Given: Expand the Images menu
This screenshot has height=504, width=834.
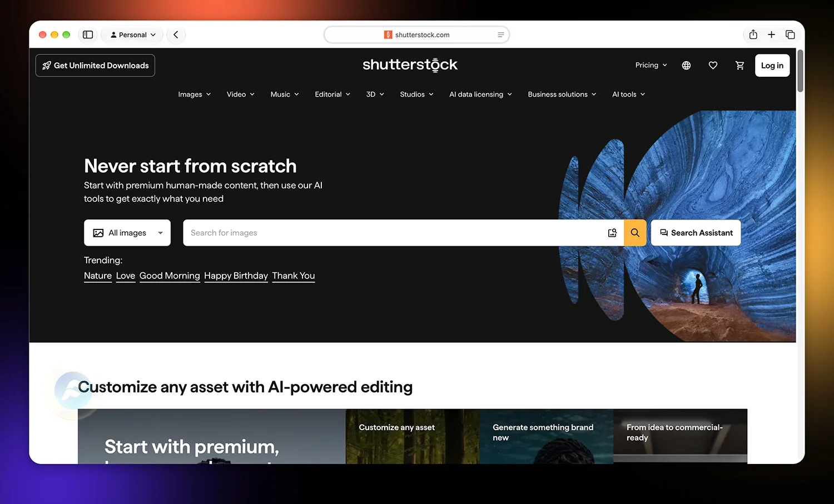Looking at the screenshot, I should (194, 94).
